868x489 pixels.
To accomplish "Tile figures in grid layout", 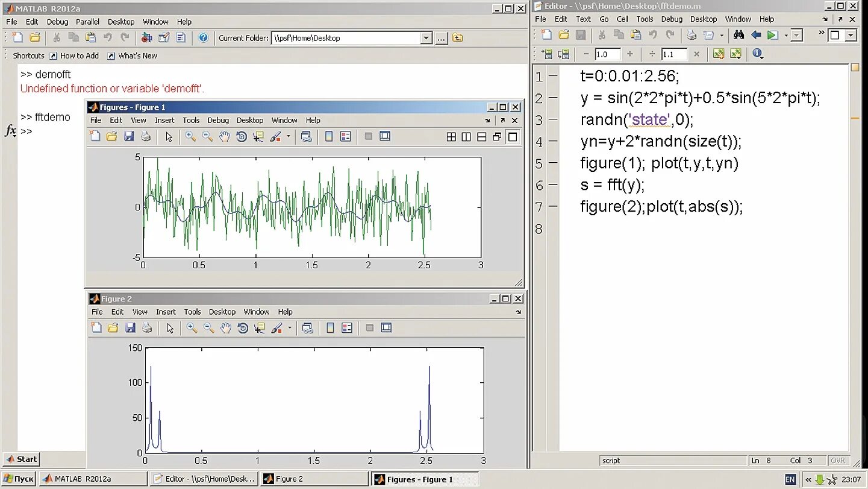I will click(451, 137).
